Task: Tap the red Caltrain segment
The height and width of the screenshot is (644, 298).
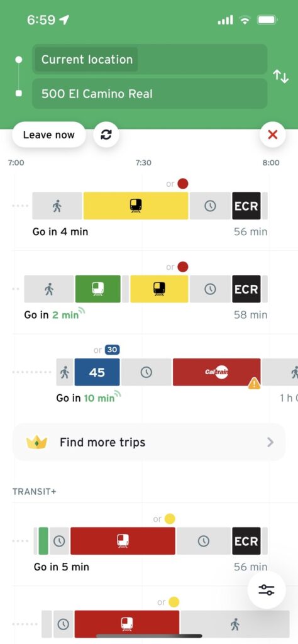Action: [x=217, y=372]
